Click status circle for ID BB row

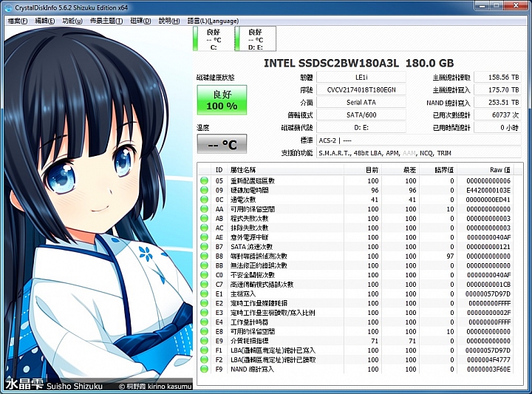[204, 265]
